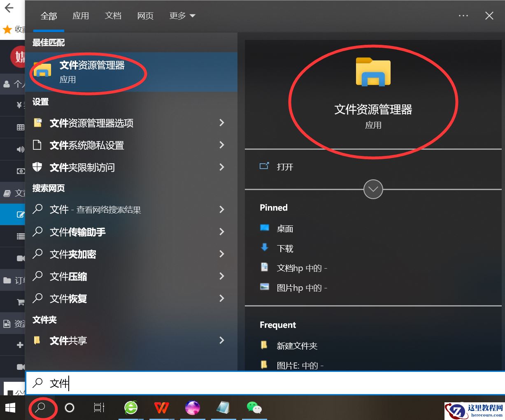Open the 更多 dropdown menu
This screenshot has width=505, height=420.
pos(182,16)
